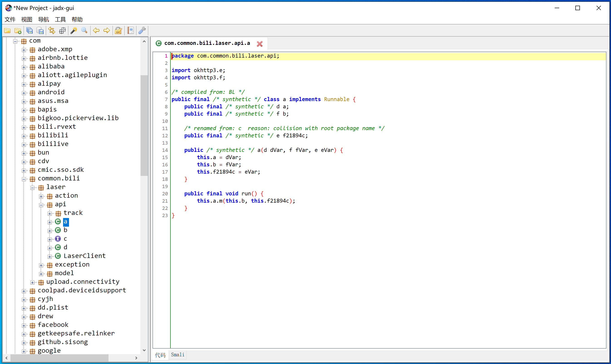Click the navigate back arrow
The width and height of the screenshot is (611, 364).
[x=96, y=31]
